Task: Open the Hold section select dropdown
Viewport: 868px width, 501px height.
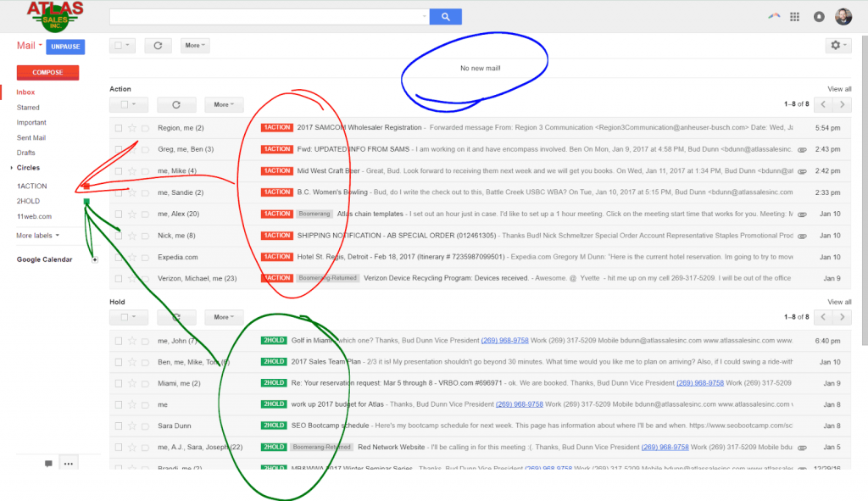Action: 129,317
